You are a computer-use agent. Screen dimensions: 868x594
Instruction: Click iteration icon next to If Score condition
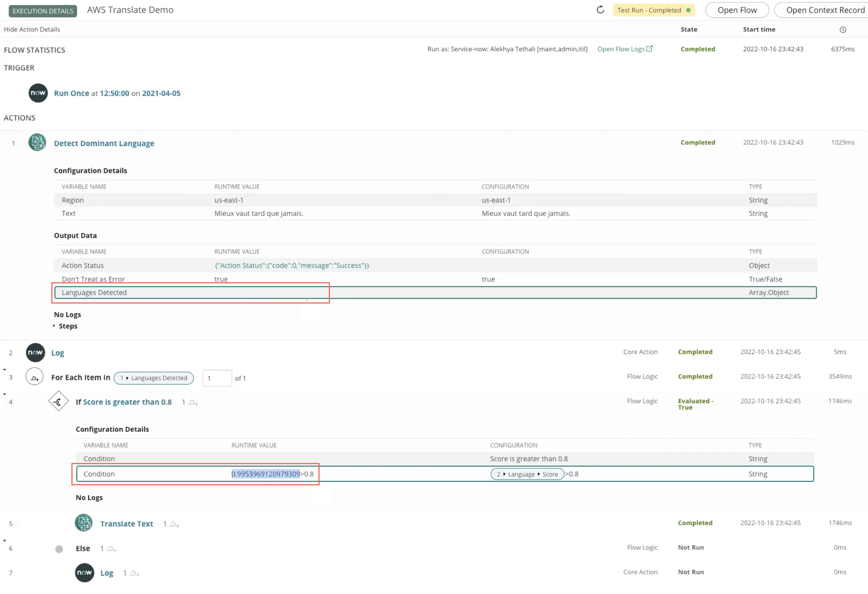point(193,402)
